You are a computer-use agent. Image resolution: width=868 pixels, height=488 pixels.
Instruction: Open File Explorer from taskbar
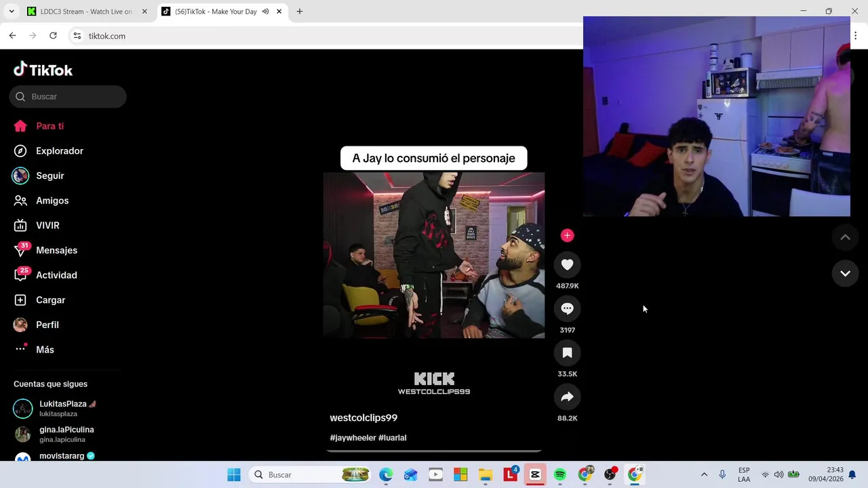pyautogui.click(x=486, y=475)
